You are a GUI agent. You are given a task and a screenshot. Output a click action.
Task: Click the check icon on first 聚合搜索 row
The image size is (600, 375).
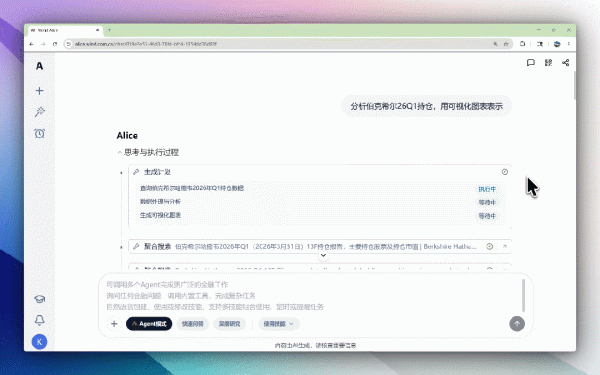(489, 246)
